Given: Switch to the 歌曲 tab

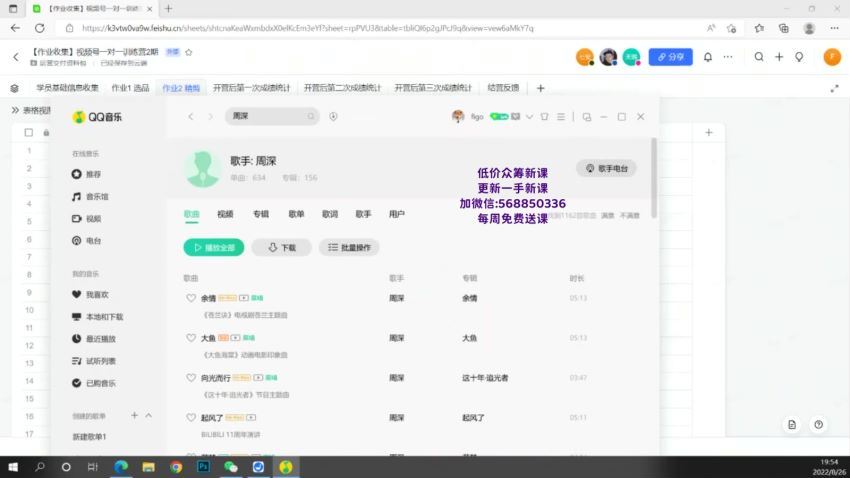Looking at the screenshot, I should [191, 214].
